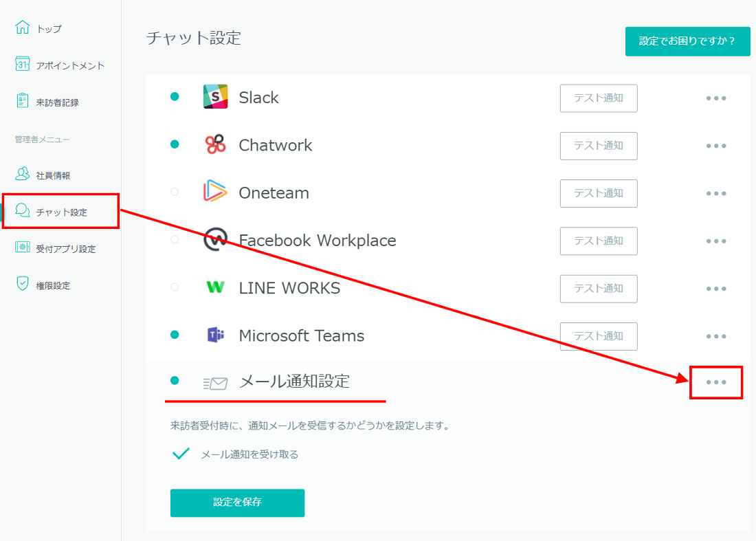This screenshot has width=756, height=541.
Task: Click the Slack logo icon
Action: pos(215,97)
